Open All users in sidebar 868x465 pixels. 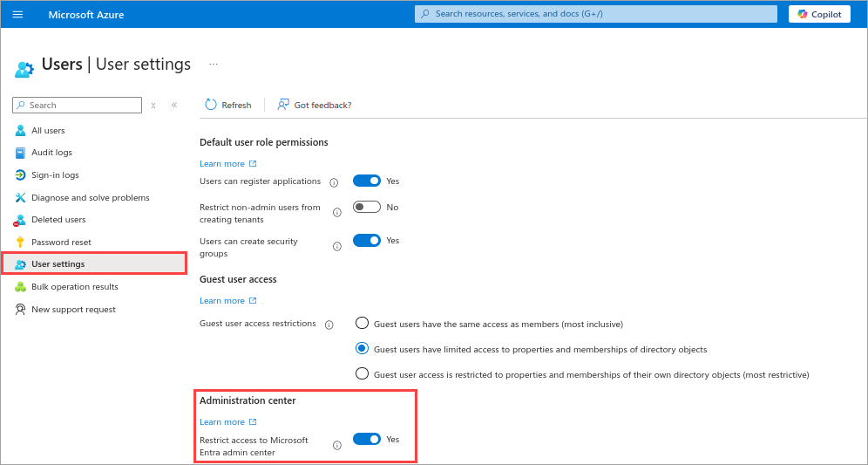pyautogui.click(x=48, y=130)
